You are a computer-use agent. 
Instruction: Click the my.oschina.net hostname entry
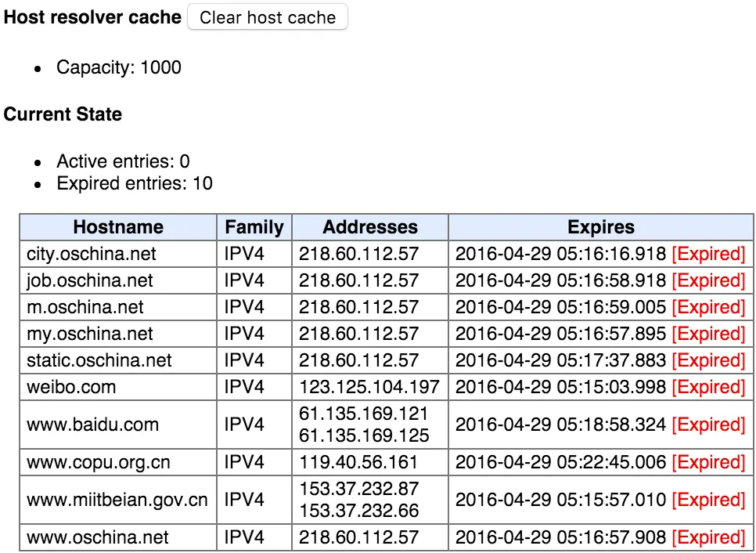coord(90,334)
